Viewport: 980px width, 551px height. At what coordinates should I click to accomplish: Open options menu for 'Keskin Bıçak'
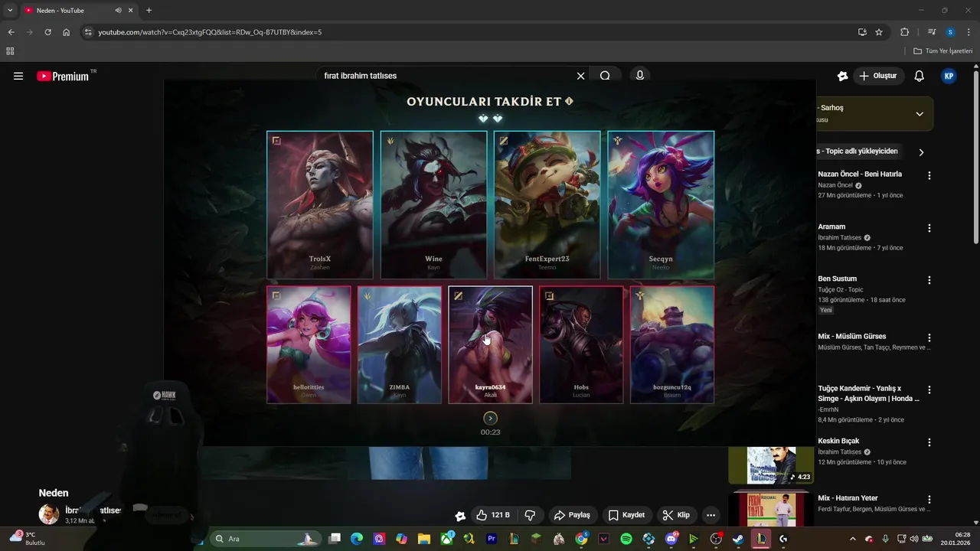tap(929, 442)
